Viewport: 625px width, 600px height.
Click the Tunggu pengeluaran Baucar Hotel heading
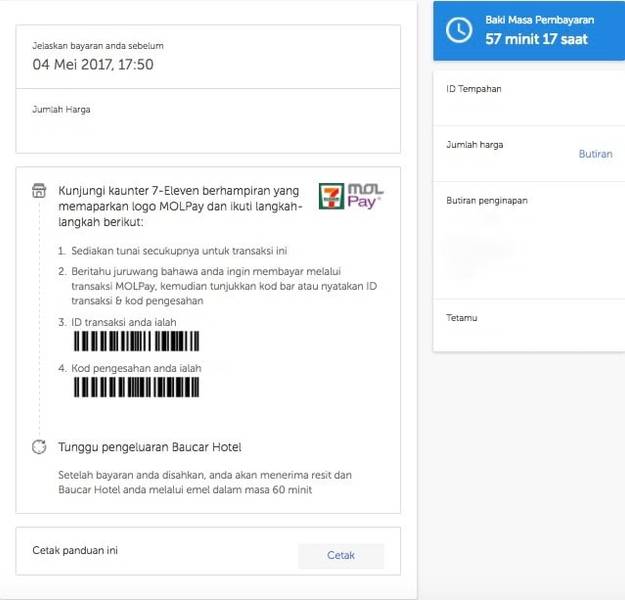click(x=150, y=447)
